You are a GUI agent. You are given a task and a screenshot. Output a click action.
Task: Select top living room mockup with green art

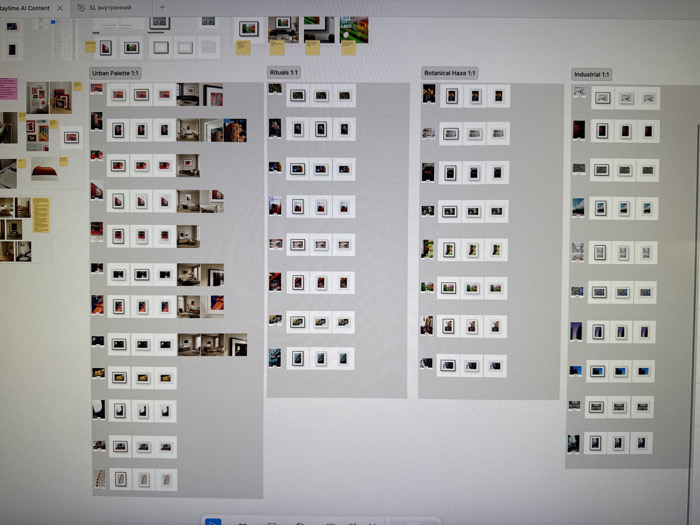click(283, 29)
